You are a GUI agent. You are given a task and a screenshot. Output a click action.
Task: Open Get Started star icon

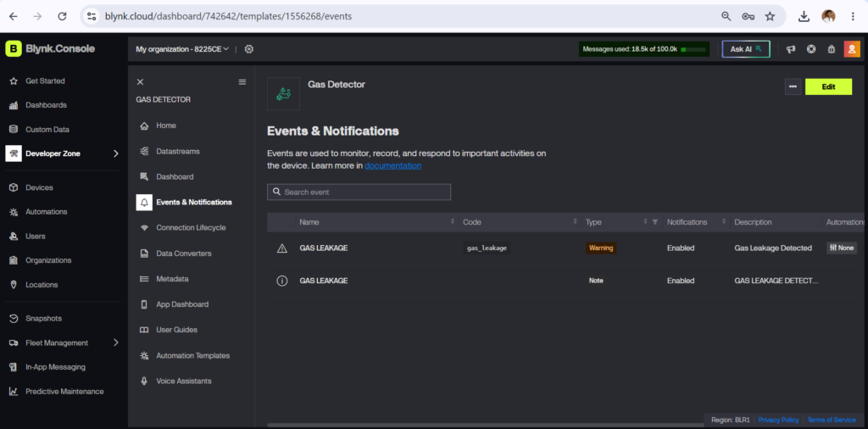click(14, 81)
